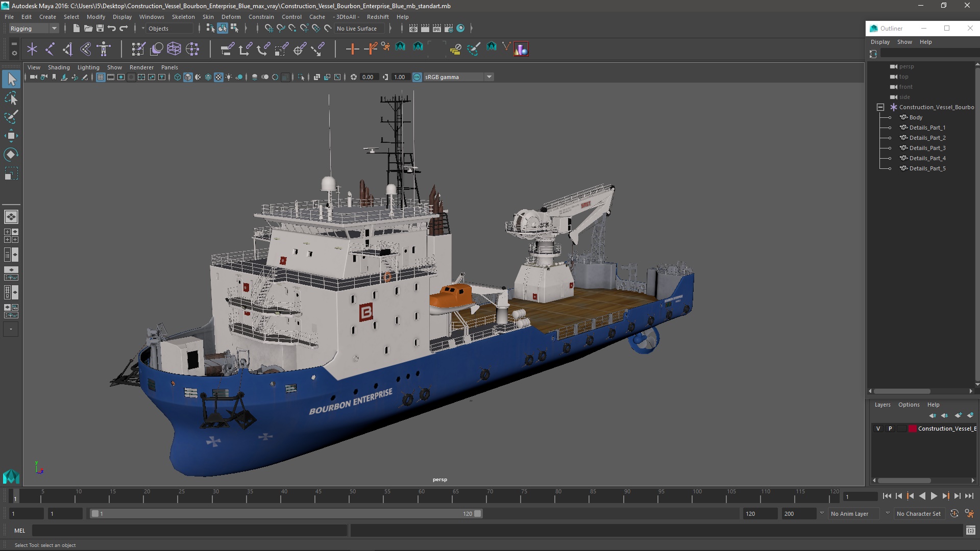980x551 pixels.
Task: Click the Set Key orange plus icon
Action: 352,49
